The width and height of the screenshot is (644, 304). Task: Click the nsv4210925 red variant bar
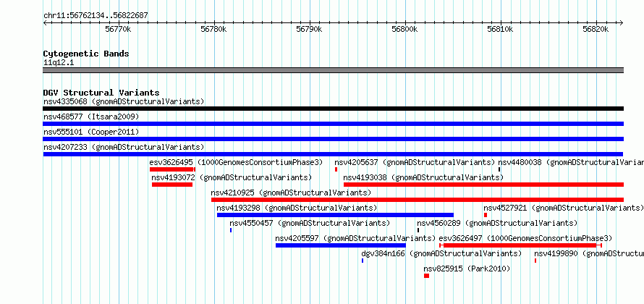[418, 200]
